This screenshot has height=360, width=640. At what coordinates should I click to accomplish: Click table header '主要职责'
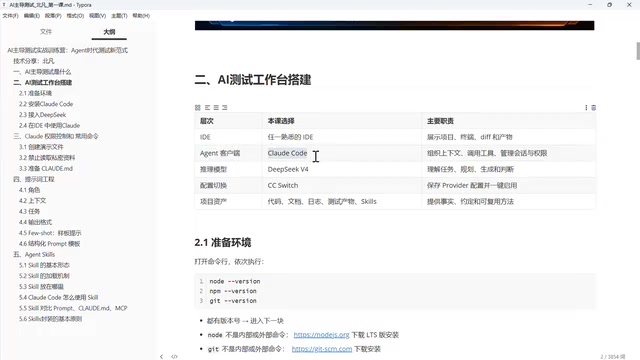click(x=440, y=121)
